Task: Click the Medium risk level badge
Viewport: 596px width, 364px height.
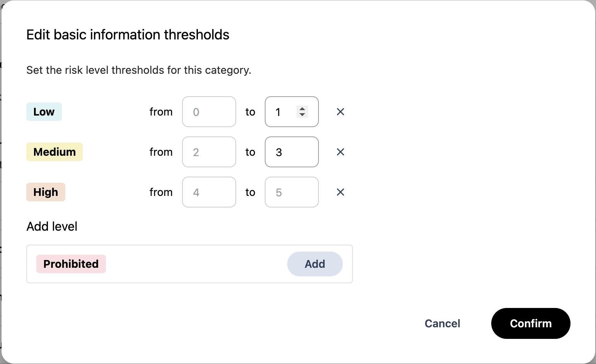Action: pyautogui.click(x=54, y=152)
